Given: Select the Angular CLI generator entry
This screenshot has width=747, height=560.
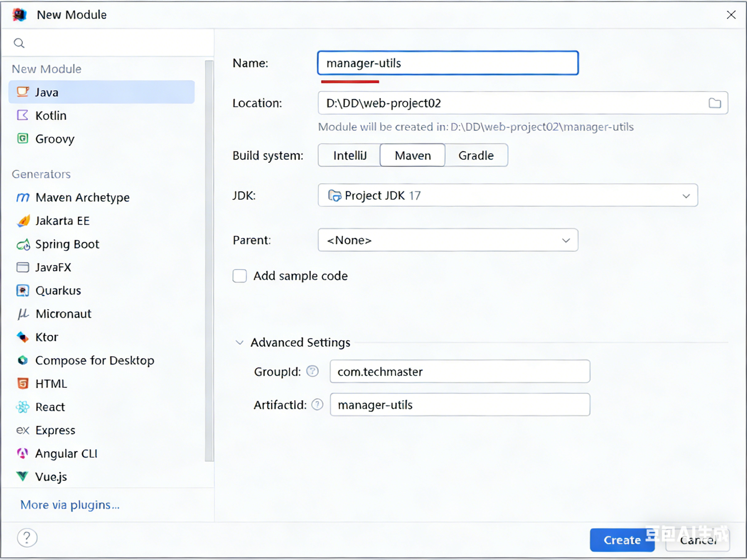Looking at the screenshot, I should coord(66,453).
